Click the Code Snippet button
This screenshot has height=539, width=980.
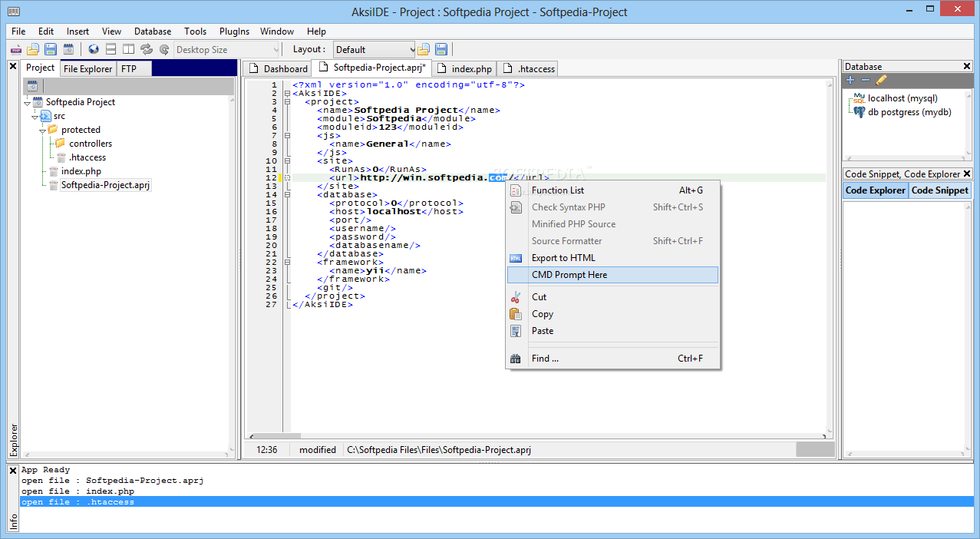939,190
